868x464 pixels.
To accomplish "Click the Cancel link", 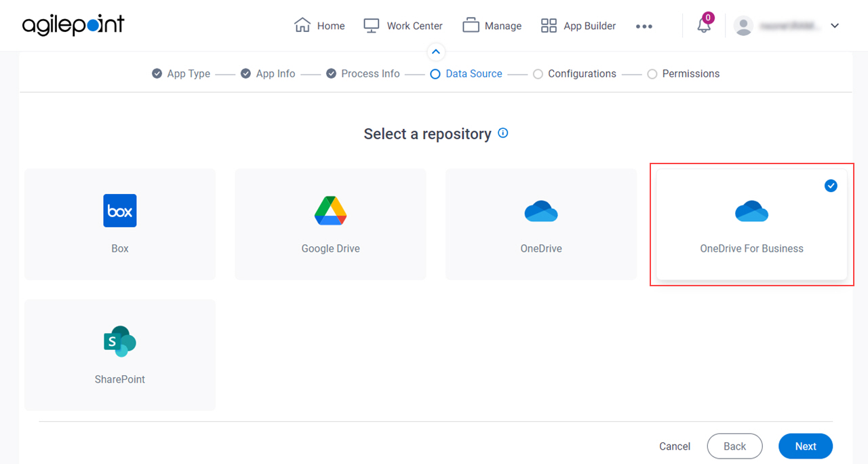I will (x=675, y=446).
